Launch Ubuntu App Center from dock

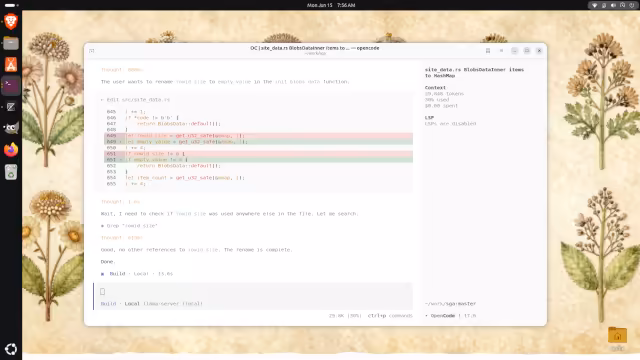pyautogui.click(x=11, y=64)
